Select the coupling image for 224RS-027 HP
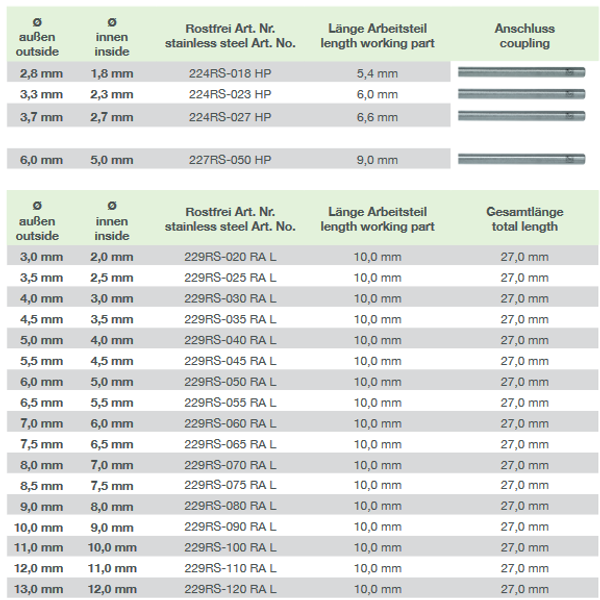 (x=522, y=116)
